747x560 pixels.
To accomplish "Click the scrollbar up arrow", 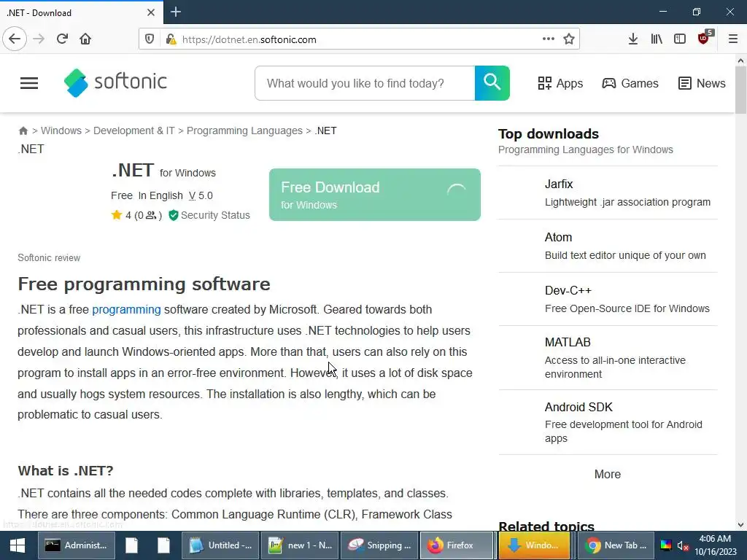I will pyautogui.click(x=740, y=61).
